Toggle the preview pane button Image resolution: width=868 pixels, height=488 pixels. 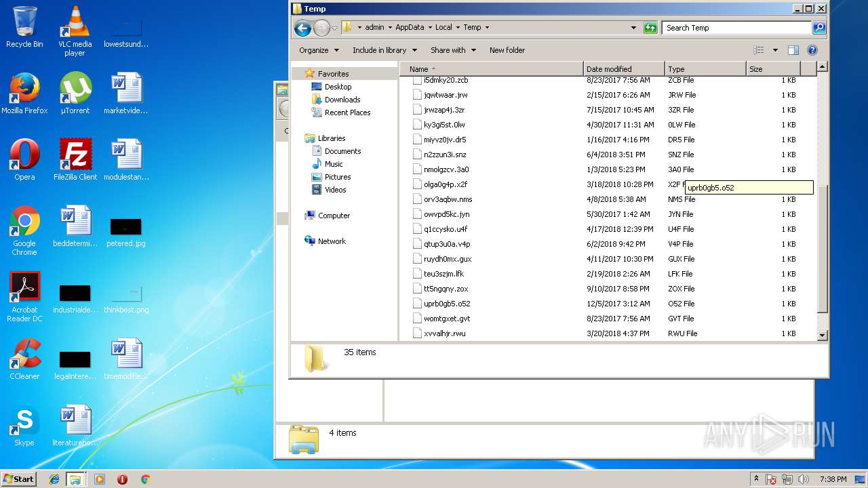(x=793, y=50)
